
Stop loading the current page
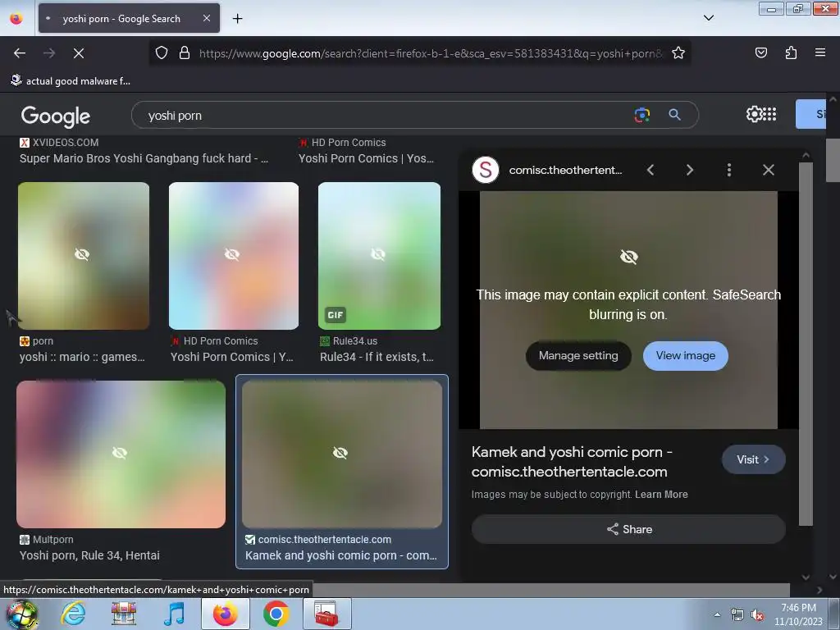click(78, 53)
